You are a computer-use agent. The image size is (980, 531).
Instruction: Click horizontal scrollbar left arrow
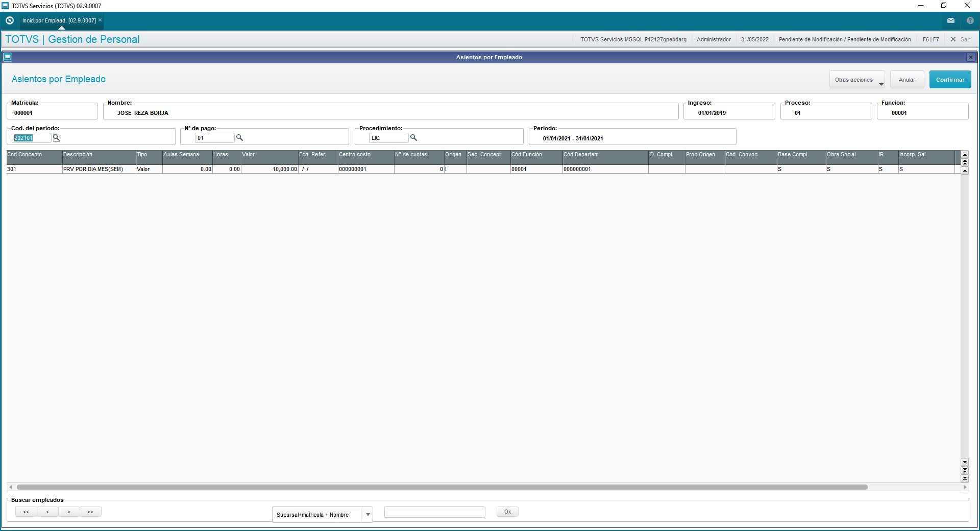pos(11,487)
